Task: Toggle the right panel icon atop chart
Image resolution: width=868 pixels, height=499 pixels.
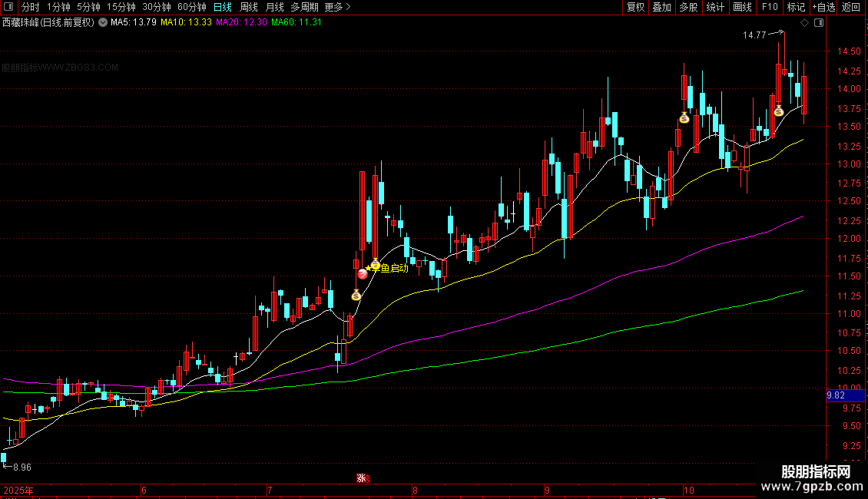Action: click(x=820, y=23)
